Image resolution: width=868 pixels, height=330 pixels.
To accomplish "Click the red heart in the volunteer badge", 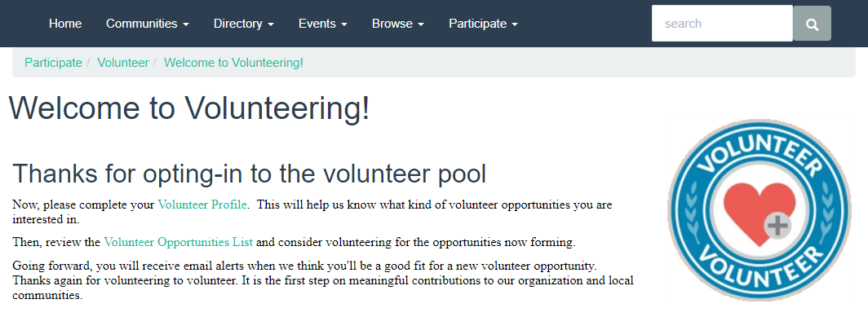I will pos(759,213).
